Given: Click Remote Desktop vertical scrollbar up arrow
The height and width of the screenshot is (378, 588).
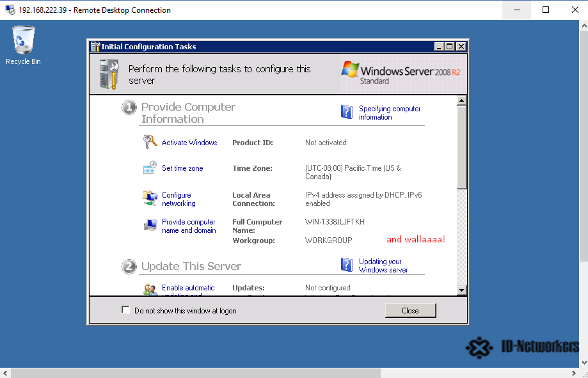Looking at the screenshot, I should click(584, 26).
